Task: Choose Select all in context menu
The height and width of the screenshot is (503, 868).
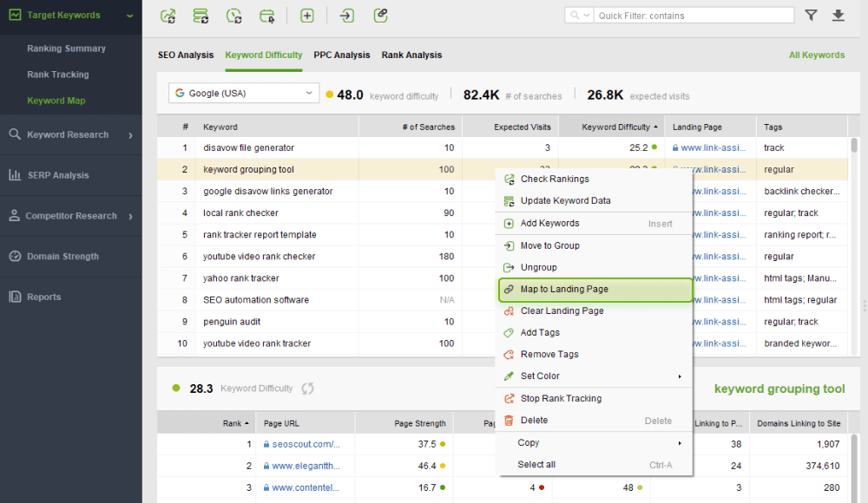Action: coord(595,465)
